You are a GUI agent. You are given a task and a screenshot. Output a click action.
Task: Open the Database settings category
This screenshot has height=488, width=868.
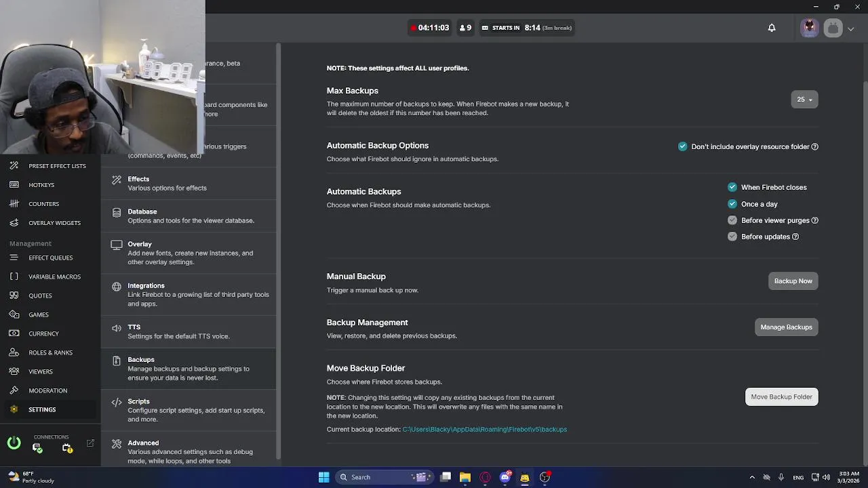(x=189, y=216)
